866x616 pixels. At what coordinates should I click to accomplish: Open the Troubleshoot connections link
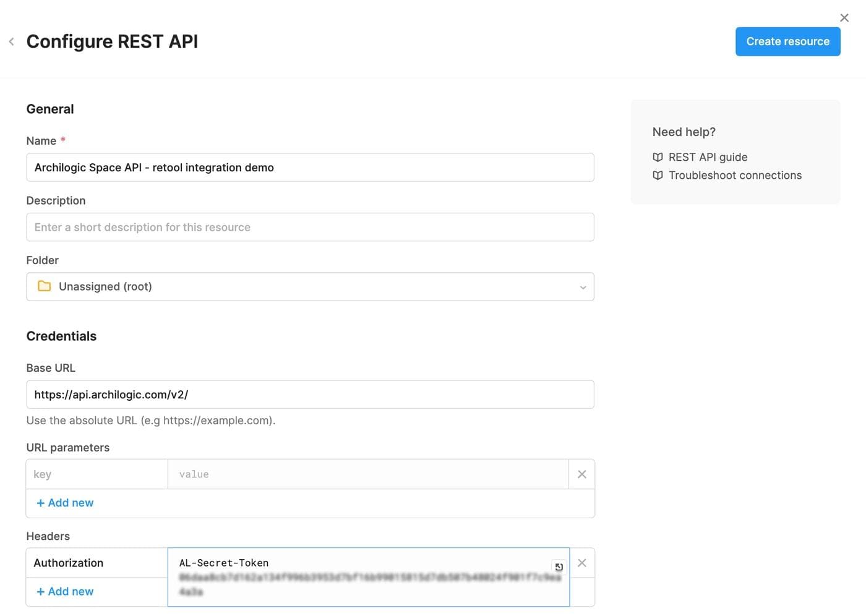coord(735,176)
